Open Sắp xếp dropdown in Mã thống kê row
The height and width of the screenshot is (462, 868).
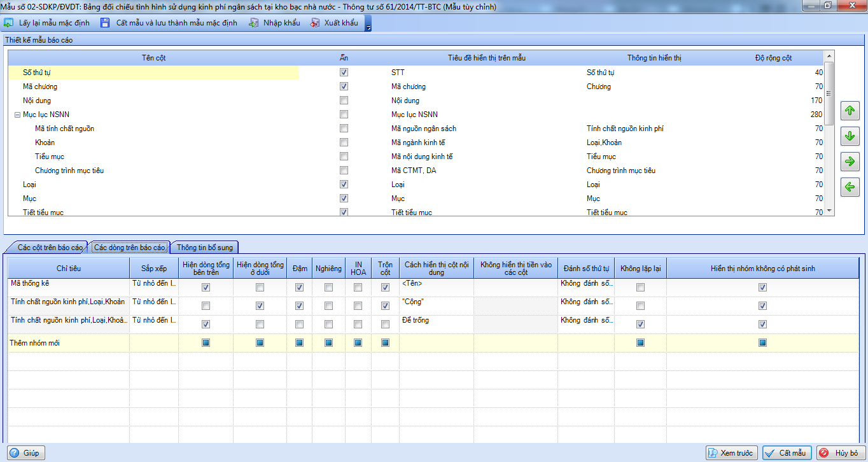pyautogui.click(x=153, y=284)
